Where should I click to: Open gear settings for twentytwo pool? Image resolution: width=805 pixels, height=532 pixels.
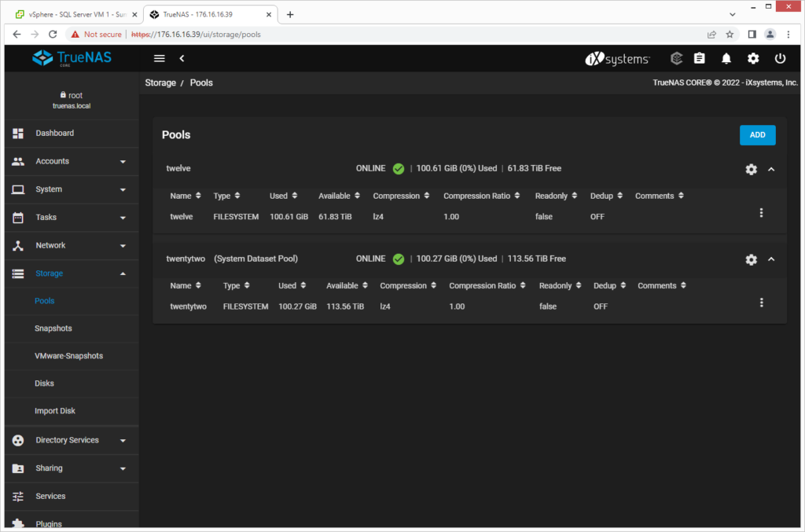click(x=751, y=259)
